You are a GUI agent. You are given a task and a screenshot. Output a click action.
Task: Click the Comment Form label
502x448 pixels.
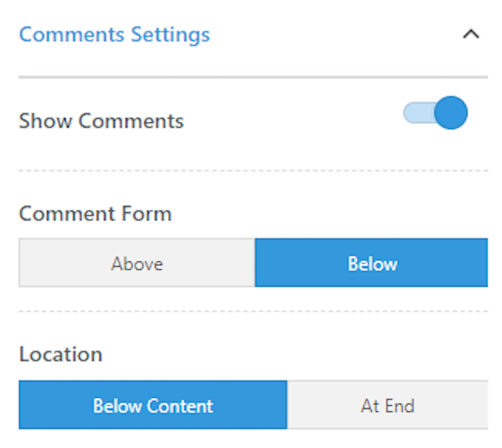95,214
